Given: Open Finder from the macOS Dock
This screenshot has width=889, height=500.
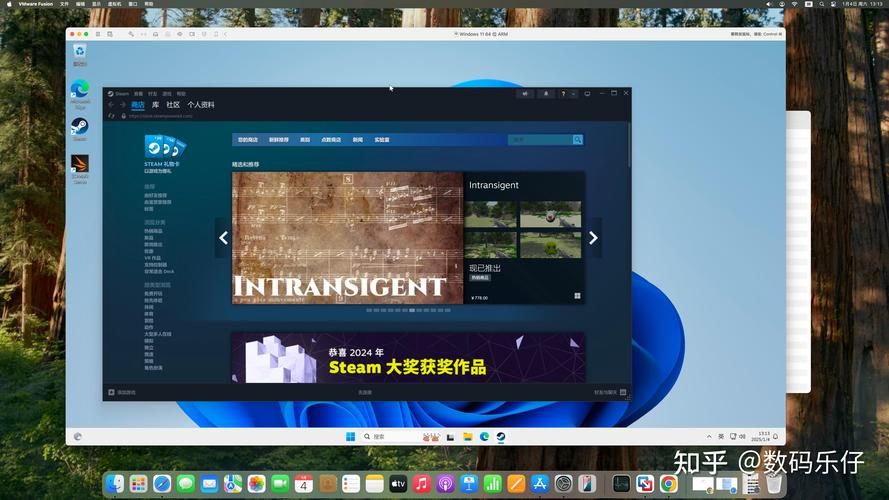Looking at the screenshot, I should 115,484.
